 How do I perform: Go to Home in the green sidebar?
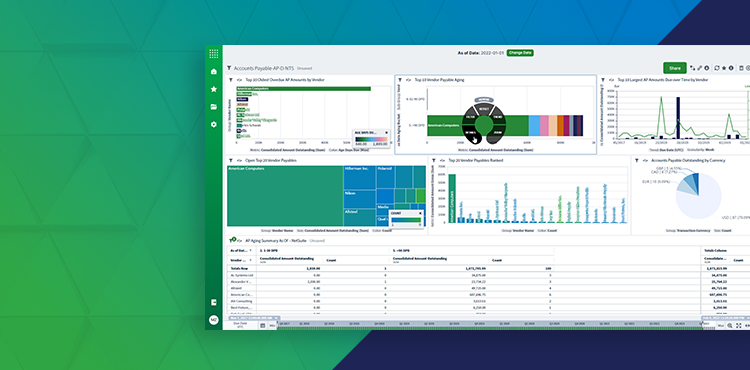point(214,72)
